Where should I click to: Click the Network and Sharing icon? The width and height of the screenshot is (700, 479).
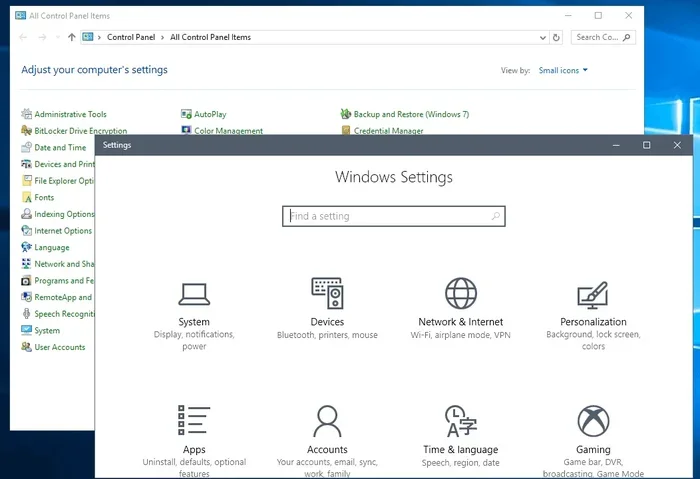click(x=26, y=264)
